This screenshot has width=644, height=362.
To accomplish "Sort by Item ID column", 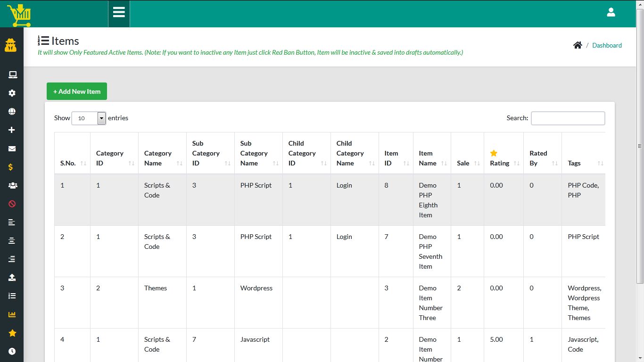I will (x=396, y=153).
